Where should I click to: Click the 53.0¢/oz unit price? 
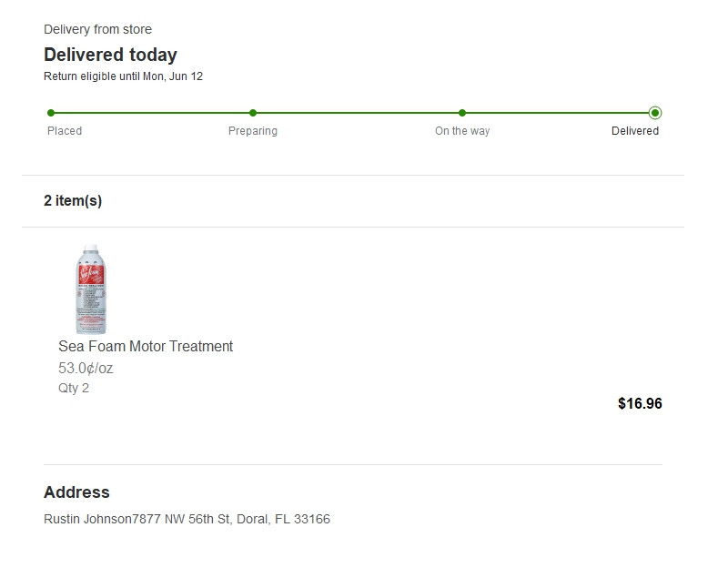[86, 369]
